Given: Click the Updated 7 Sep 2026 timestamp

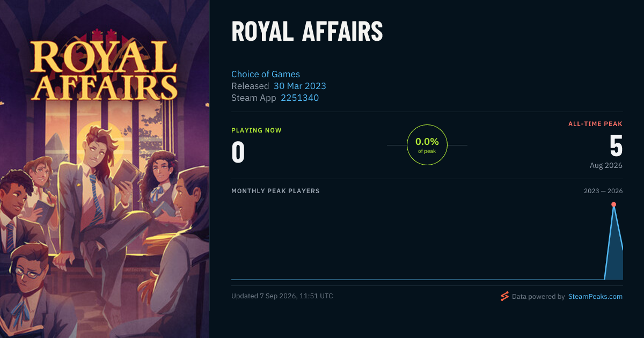Looking at the screenshot, I should [x=282, y=296].
